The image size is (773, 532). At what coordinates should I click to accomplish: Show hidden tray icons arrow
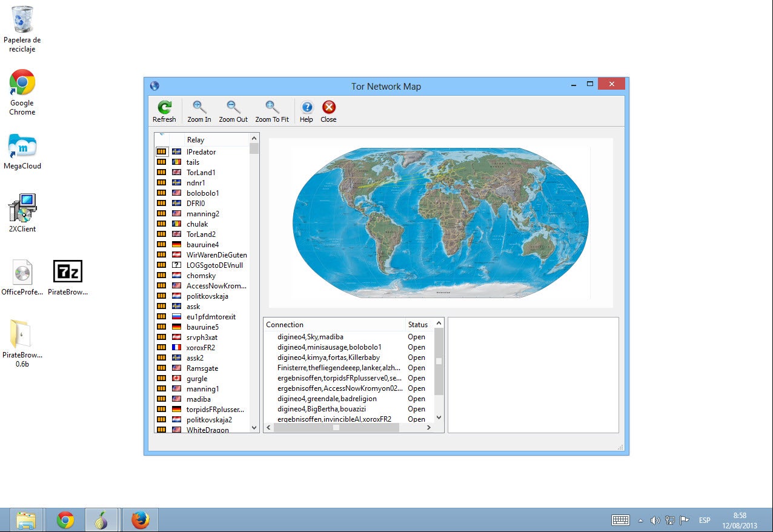click(641, 520)
